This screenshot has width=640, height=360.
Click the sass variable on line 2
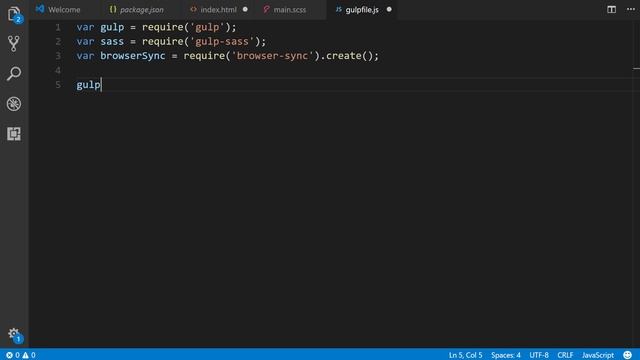(x=112, y=42)
